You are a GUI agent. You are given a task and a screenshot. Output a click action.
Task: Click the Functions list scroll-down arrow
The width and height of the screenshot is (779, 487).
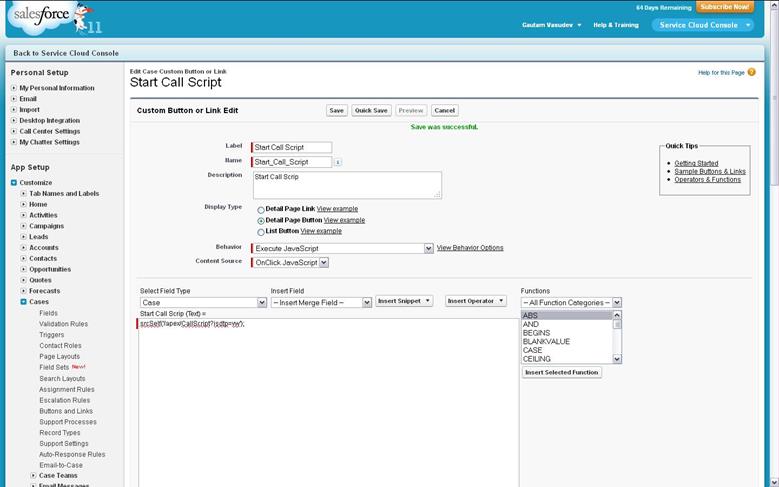(617, 359)
